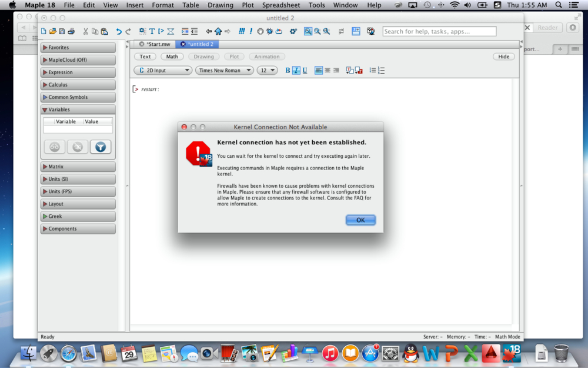The image size is (588, 368).
Task: Switch to the *Start.mw tab
Action: coord(155,44)
